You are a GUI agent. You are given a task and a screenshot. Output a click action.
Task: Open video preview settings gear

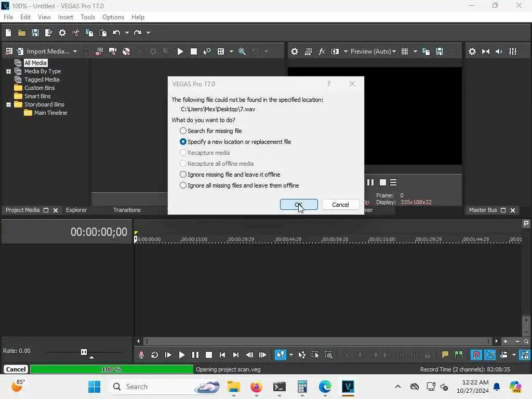(295, 51)
